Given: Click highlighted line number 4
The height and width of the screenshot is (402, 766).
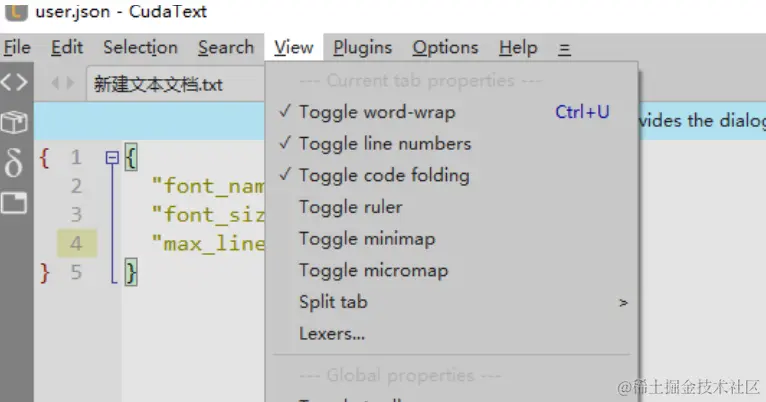Looking at the screenshot, I should pos(76,243).
